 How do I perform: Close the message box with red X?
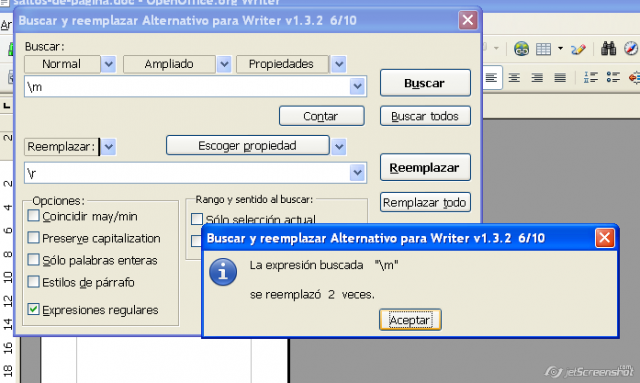click(604, 238)
